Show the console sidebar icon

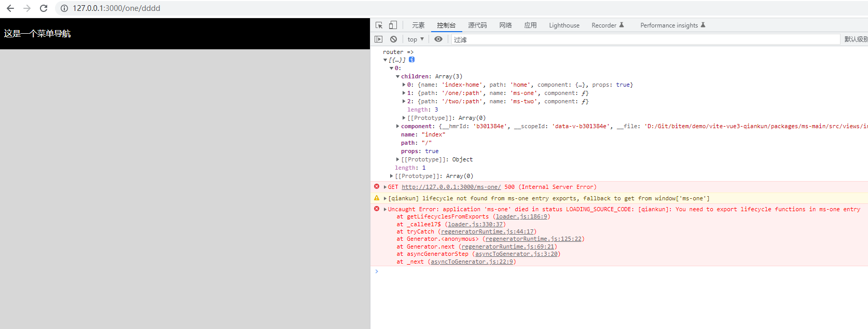pyautogui.click(x=379, y=39)
